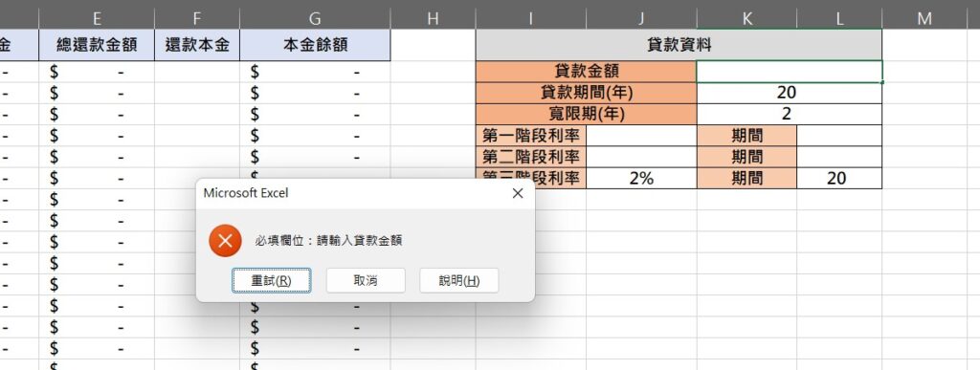Image resolution: width=980 pixels, height=370 pixels.
Task: Select column H header
Action: coord(433,19)
